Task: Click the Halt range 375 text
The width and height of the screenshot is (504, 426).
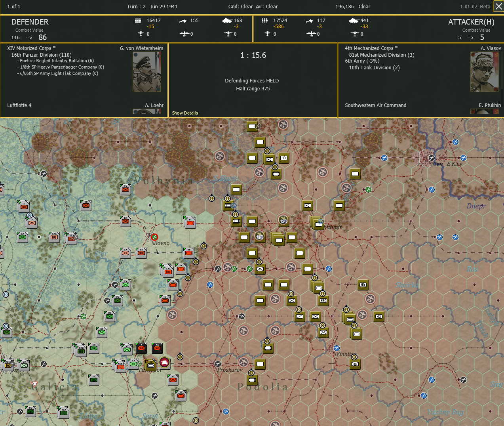Action: click(x=253, y=89)
